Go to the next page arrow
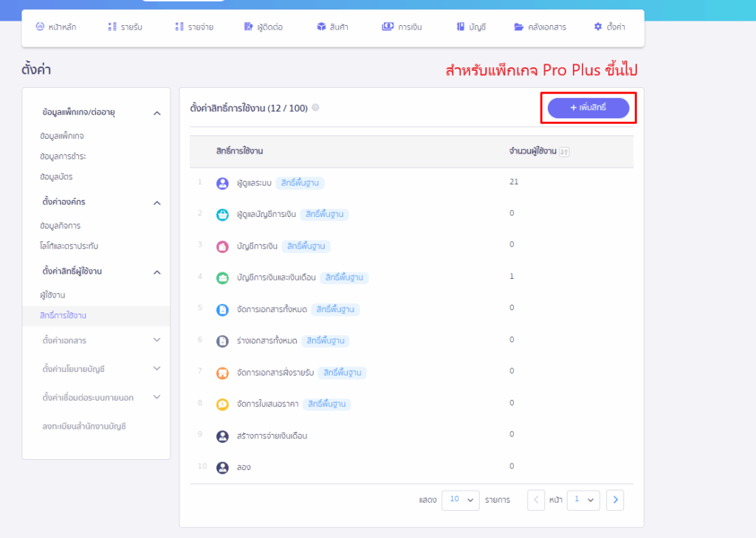Screen dimensions: 756x538 (616, 500)
